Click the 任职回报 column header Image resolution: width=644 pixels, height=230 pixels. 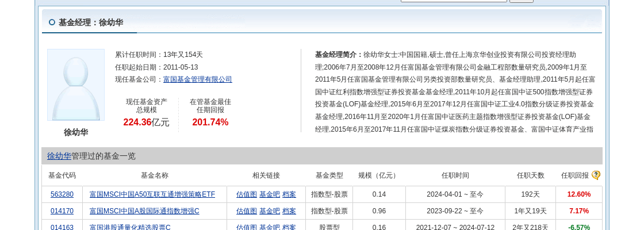point(574,175)
